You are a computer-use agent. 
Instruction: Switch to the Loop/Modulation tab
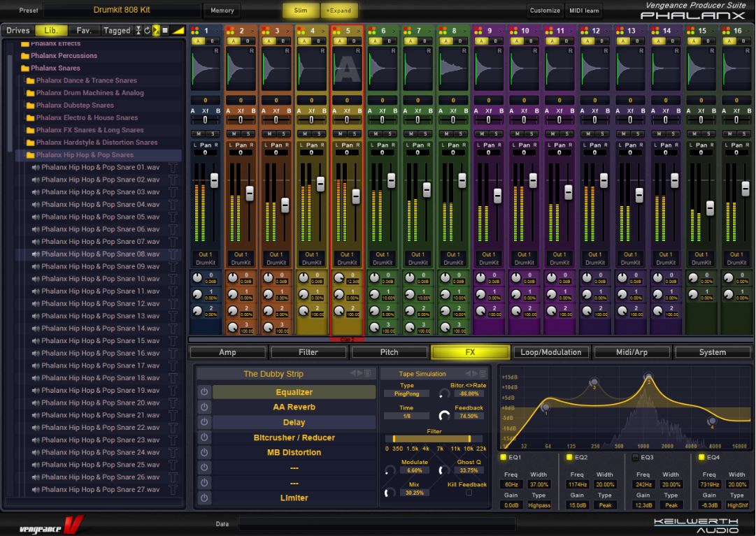[x=550, y=352]
